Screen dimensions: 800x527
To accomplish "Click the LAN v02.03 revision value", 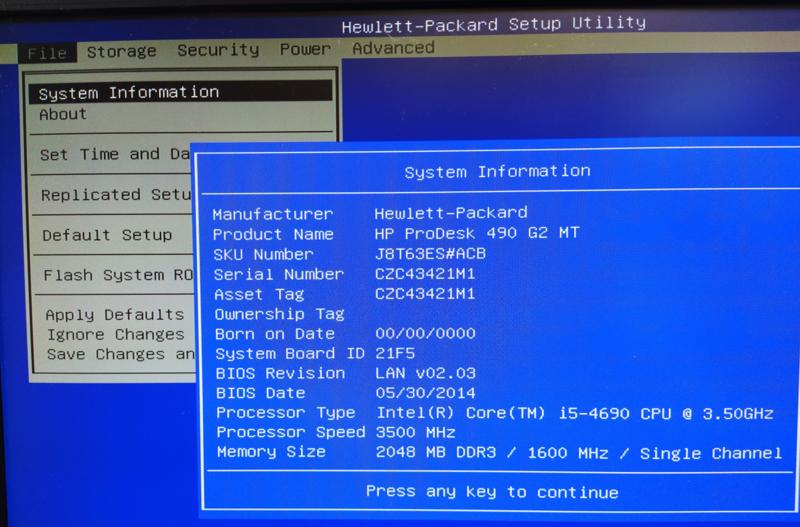I will click(426, 373).
